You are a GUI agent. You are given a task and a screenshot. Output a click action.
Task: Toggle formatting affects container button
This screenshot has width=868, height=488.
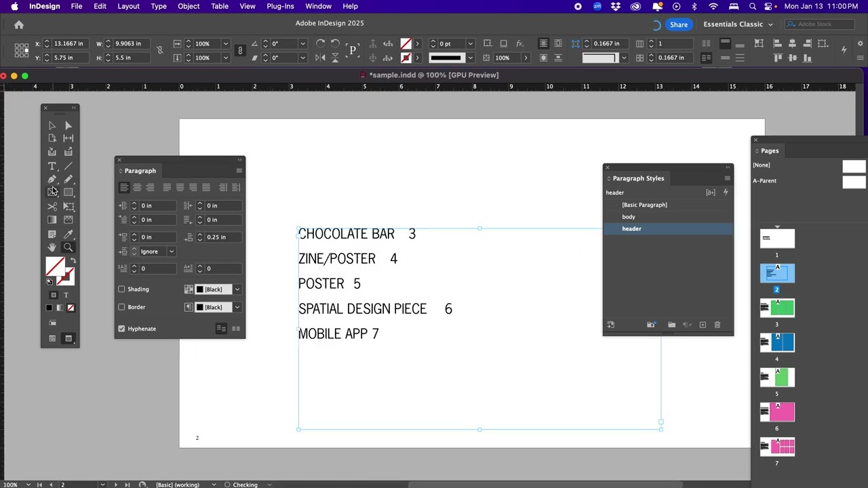pyautogui.click(x=54, y=295)
